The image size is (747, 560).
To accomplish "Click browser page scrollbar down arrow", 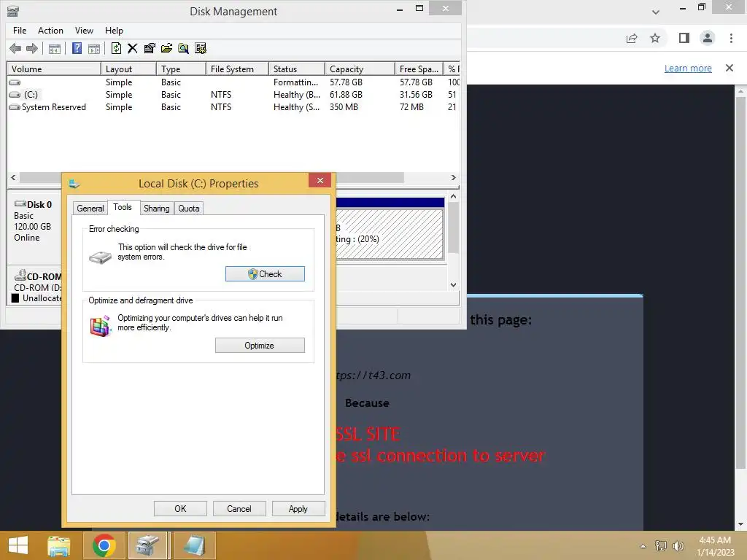I will click(740, 524).
